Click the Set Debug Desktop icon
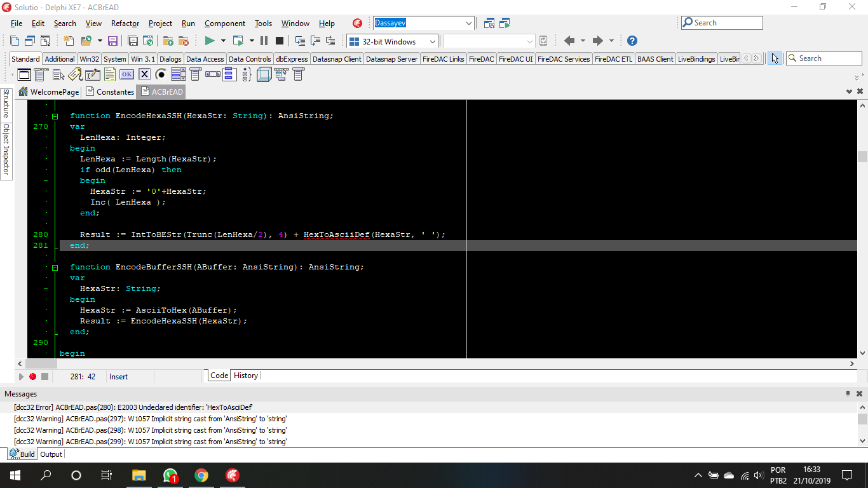868x488 pixels. click(x=505, y=23)
